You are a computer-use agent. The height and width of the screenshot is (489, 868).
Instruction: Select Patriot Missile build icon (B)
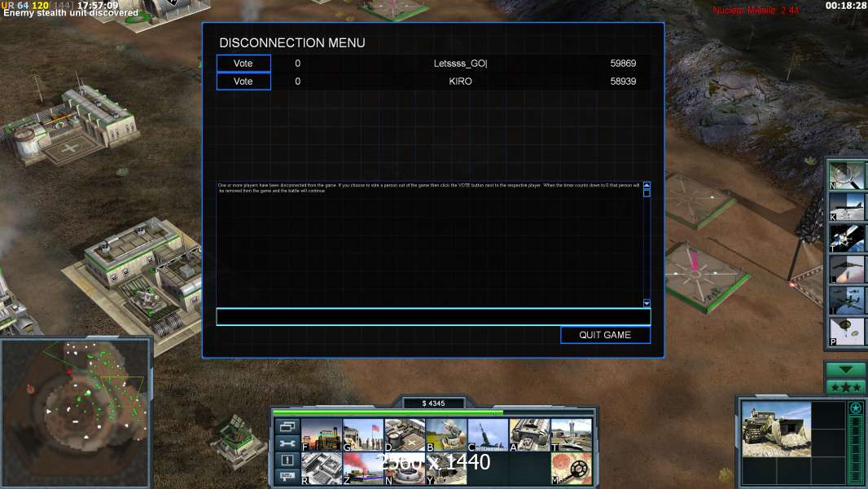click(x=446, y=434)
